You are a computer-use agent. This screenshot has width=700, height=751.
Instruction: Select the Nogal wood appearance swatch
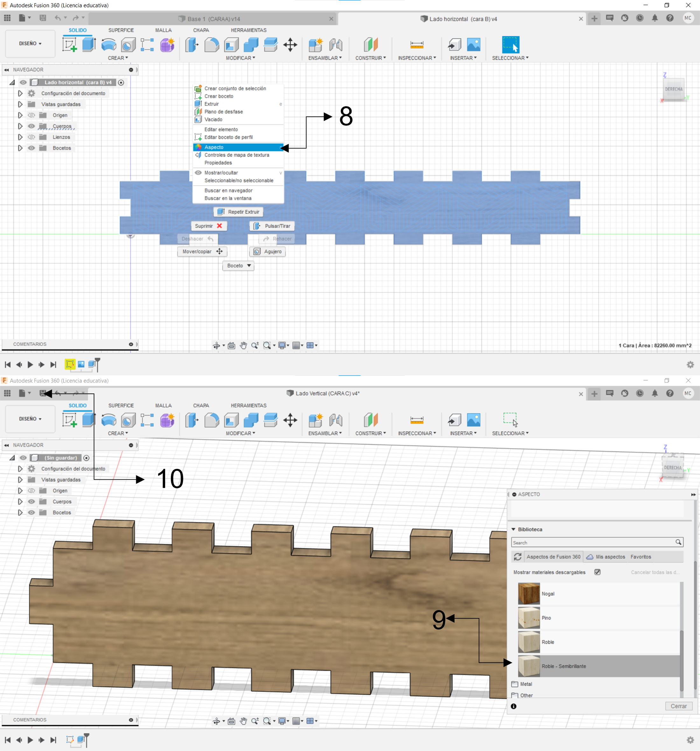[x=529, y=594]
